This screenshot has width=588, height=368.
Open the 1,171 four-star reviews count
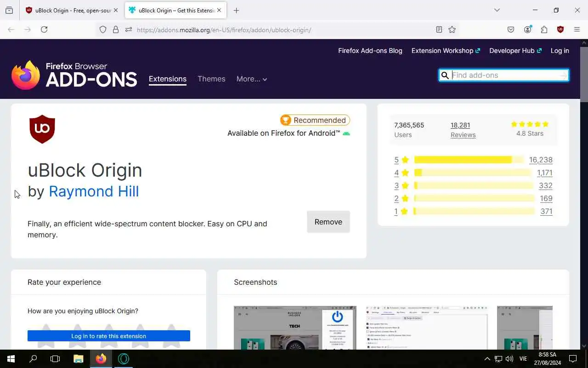click(x=545, y=172)
